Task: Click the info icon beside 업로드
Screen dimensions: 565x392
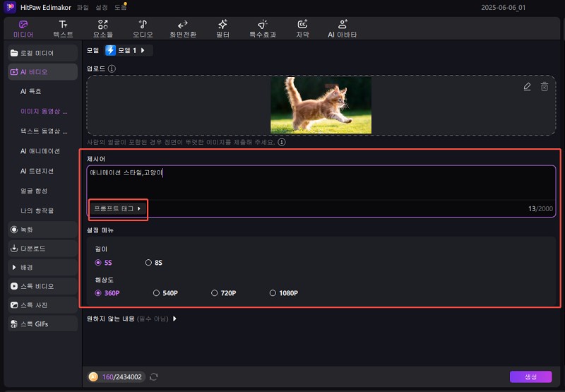Action: point(112,69)
